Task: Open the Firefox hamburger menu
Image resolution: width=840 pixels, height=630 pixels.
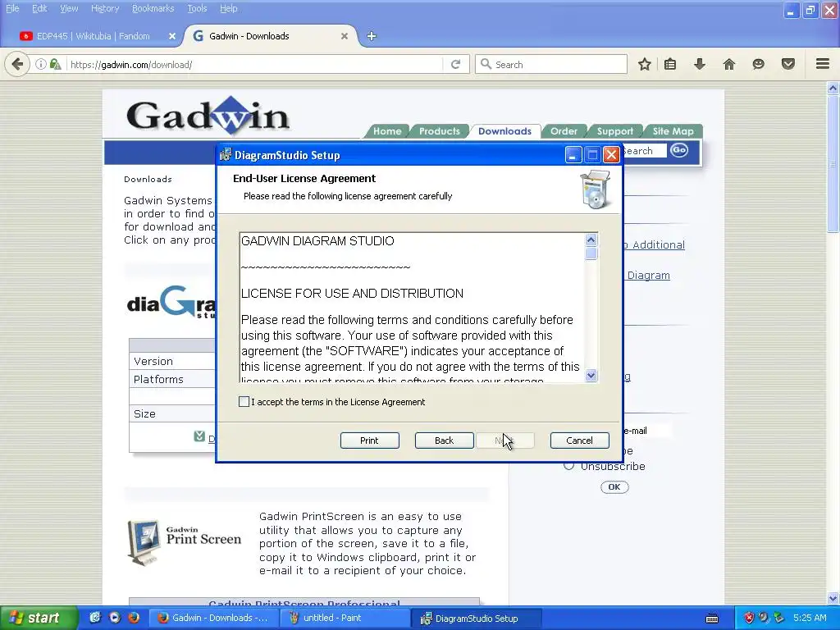Action: pyautogui.click(x=823, y=64)
